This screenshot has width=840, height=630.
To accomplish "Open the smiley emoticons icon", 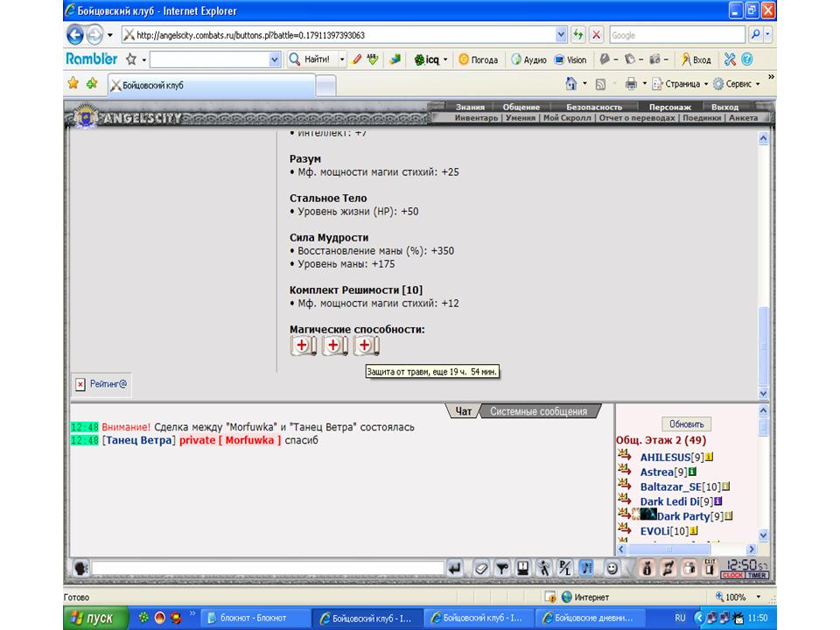I will 612,568.
